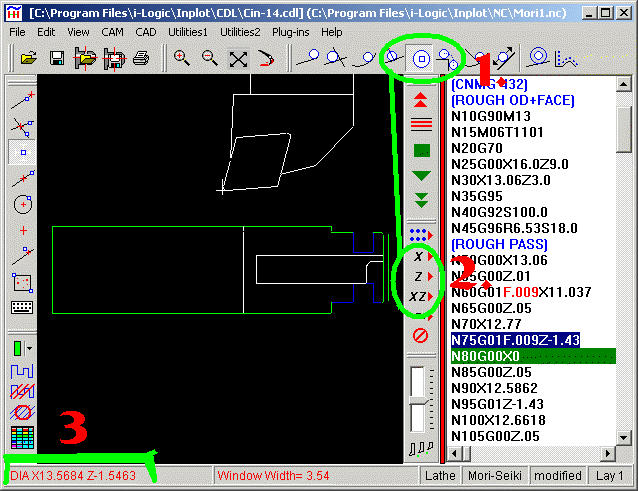Expand the X axis arrow option
This screenshot has height=491, width=638.
(x=422, y=256)
